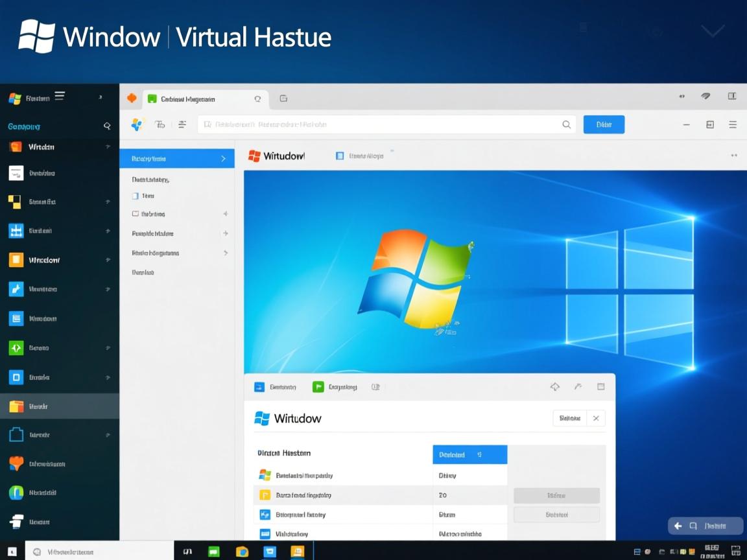Open the hamburger menu at top right of browser
Viewport: 747px width, 560px height.
tap(732, 124)
